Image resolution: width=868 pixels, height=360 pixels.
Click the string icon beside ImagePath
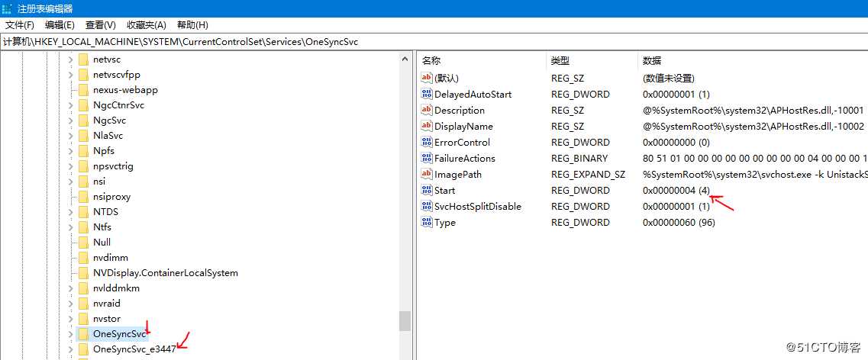[426, 174]
